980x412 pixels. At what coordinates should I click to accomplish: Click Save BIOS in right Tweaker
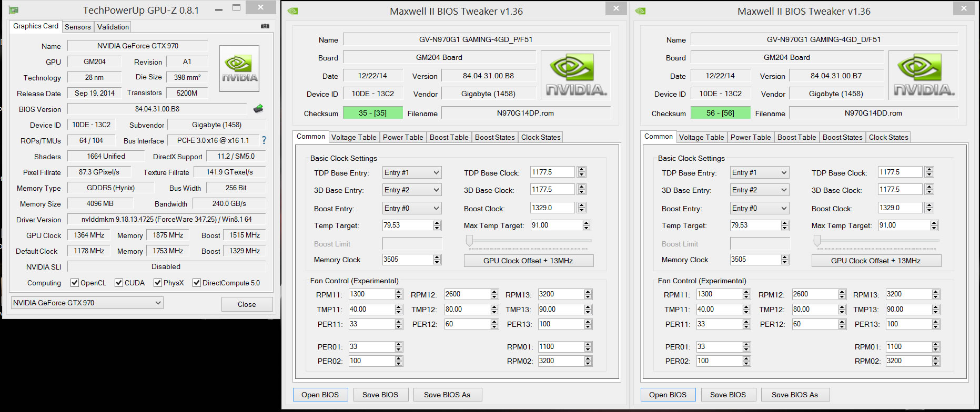pyautogui.click(x=728, y=395)
